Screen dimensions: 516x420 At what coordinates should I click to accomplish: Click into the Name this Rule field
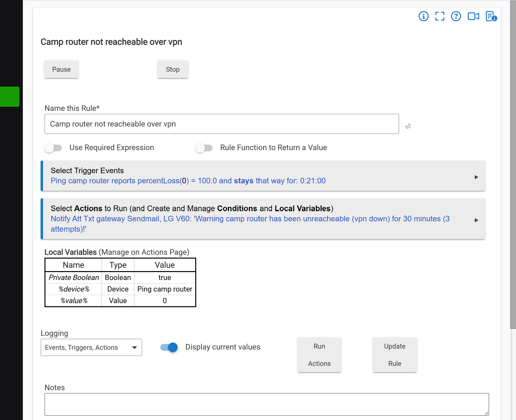click(x=222, y=124)
